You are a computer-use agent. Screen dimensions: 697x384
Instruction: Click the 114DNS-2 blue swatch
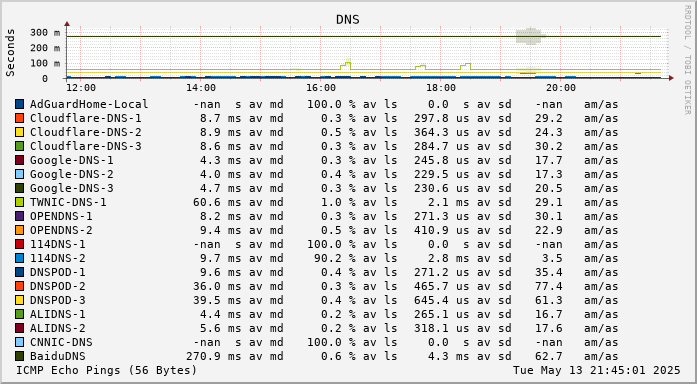click(x=20, y=258)
